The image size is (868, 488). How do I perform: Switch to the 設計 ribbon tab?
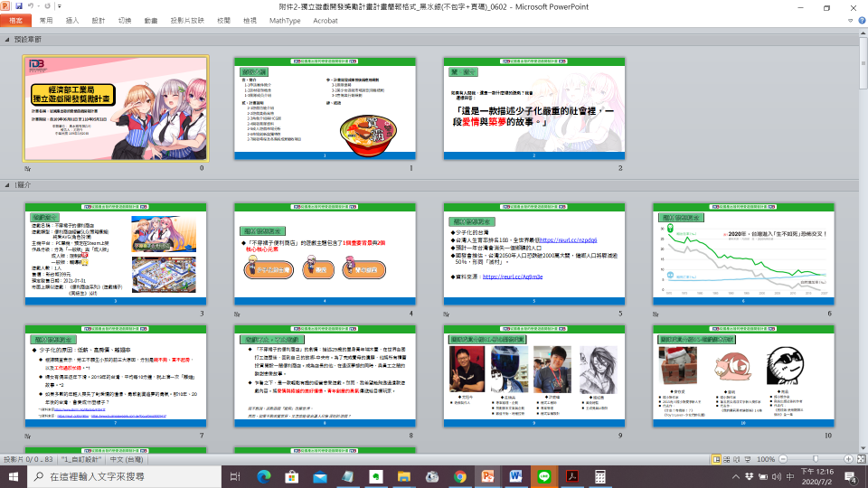(x=99, y=21)
